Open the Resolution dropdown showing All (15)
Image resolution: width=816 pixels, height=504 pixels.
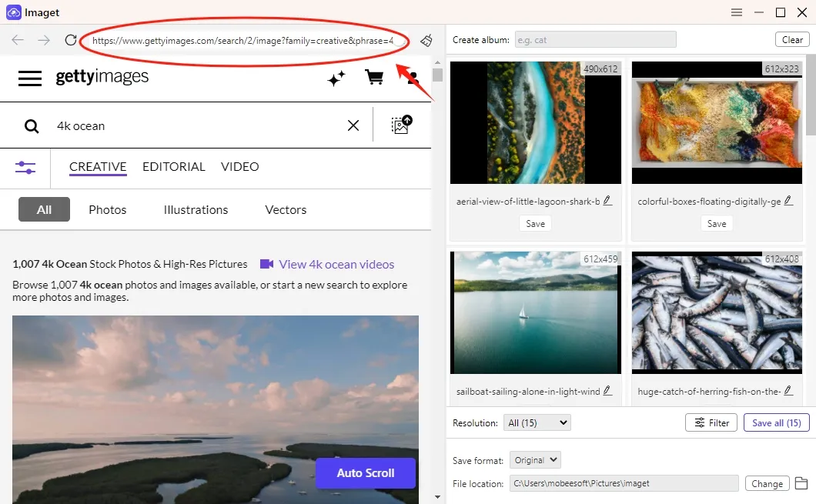pos(537,422)
